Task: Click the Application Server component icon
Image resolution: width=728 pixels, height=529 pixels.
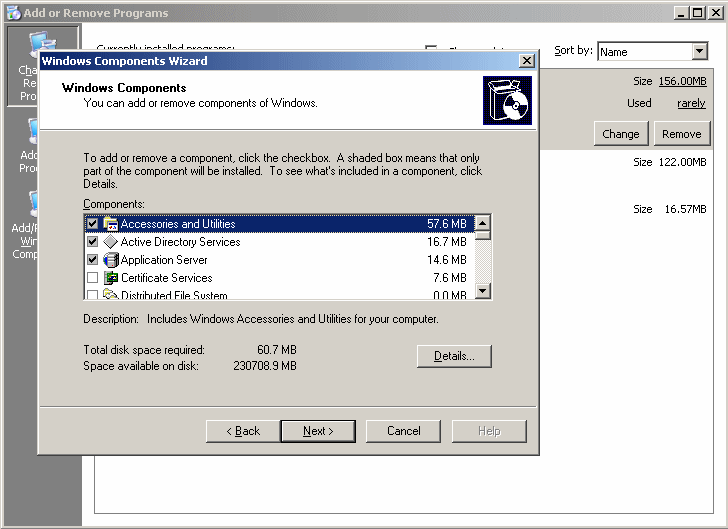Action: pyautogui.click(x=111, y=260)
